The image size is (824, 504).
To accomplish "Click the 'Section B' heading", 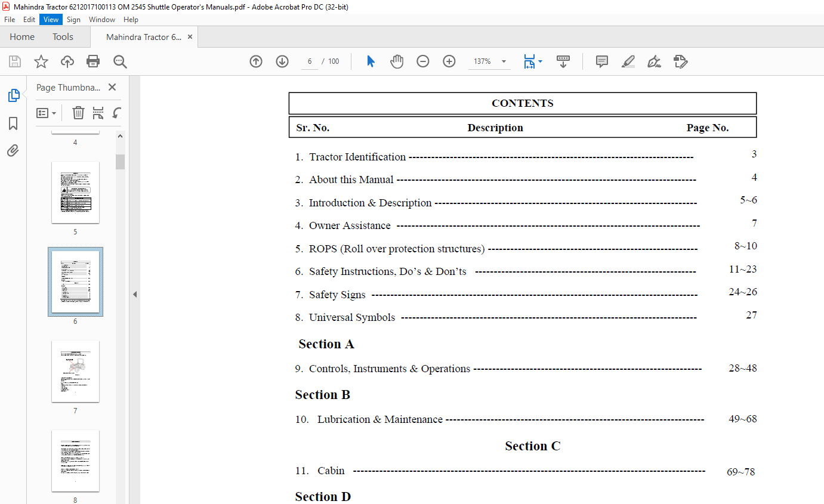I will (323, 395).
